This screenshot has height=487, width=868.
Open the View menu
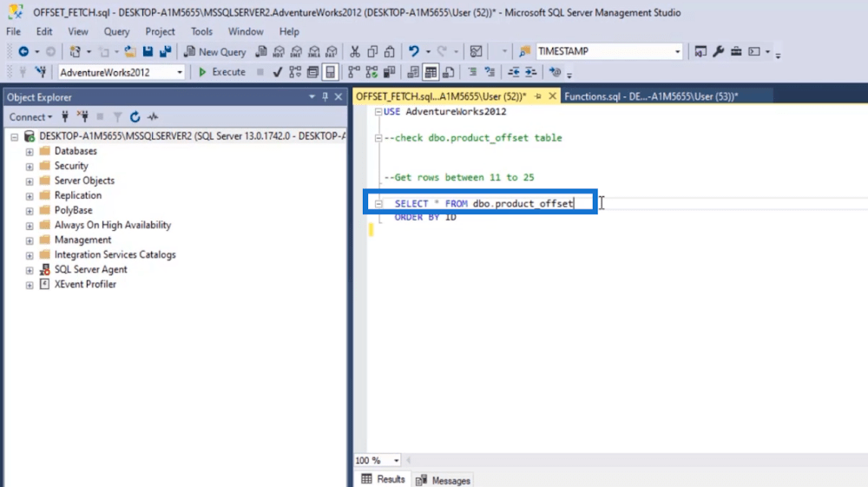tap(78, 31)
